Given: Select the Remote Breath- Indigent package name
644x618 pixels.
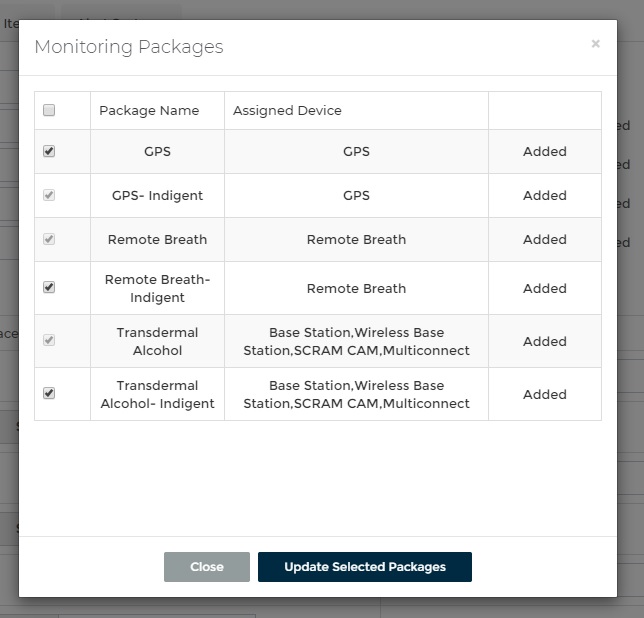Looking at the screenshot, I should (x=157, y=288).
